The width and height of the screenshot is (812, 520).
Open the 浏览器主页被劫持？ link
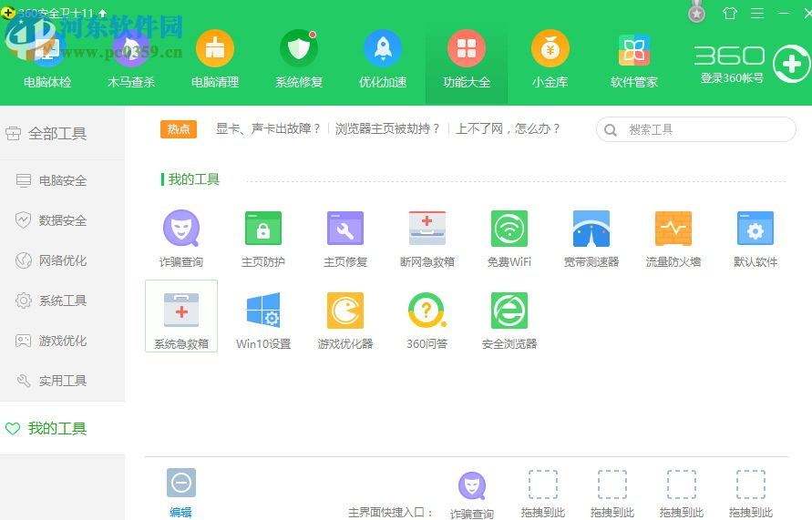[387, 128]
